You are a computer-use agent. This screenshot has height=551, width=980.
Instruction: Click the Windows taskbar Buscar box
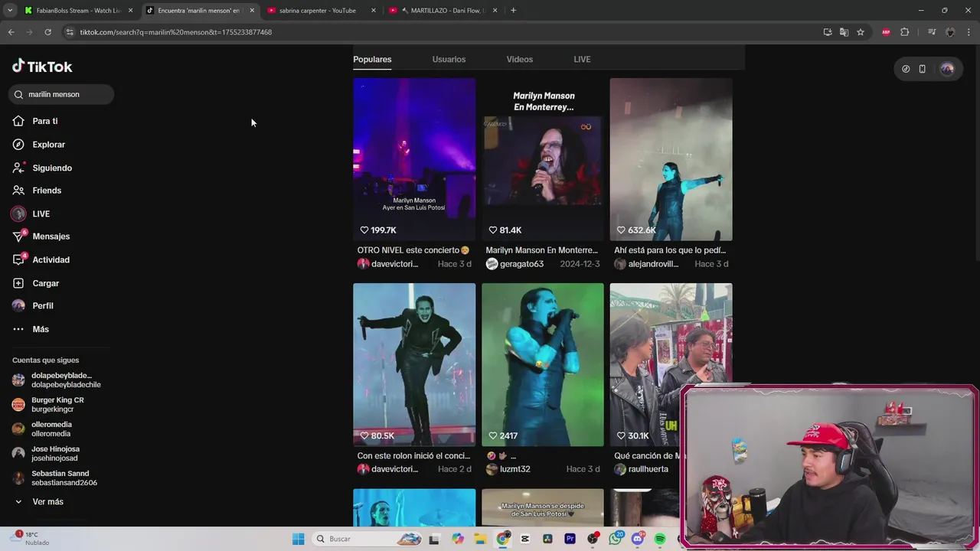(367, 539)
